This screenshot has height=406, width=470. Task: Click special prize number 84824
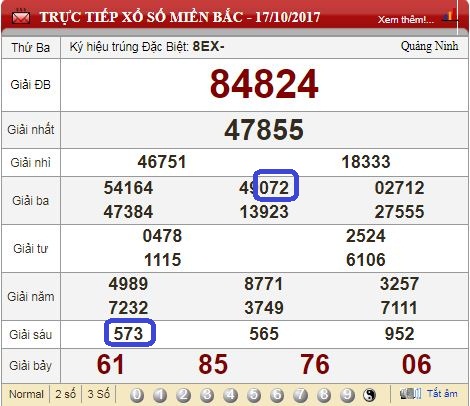(264, 84)
